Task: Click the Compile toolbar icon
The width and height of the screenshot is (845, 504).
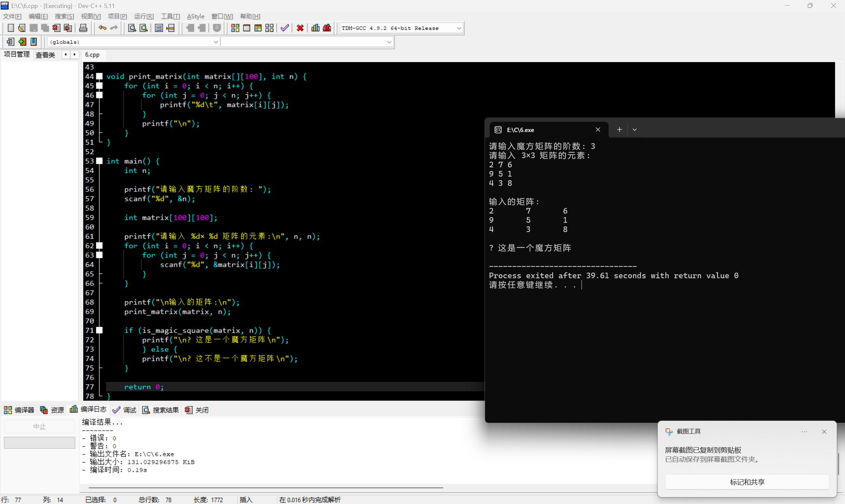Action: point(235,28)
